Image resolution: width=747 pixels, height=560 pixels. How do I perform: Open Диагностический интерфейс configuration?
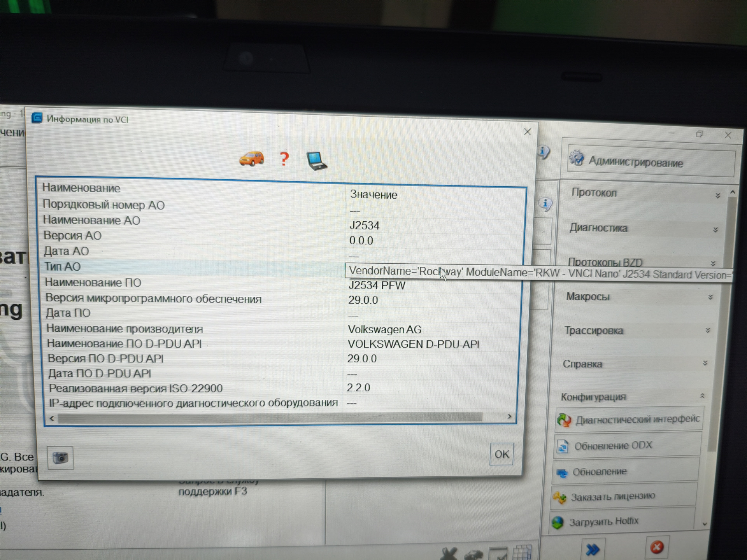pyautogui.click(x=629, y=419)
